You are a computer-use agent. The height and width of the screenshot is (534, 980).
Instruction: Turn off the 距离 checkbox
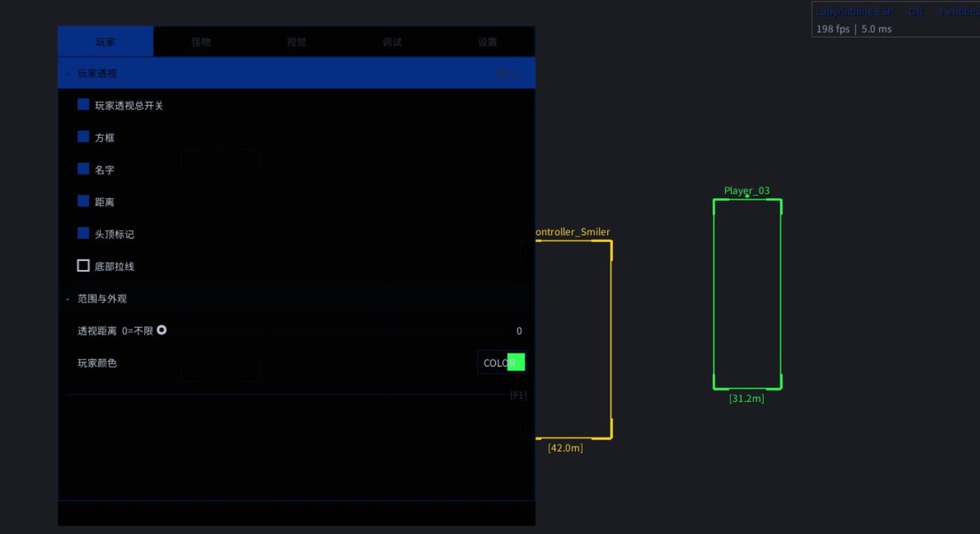click(83, 201)
